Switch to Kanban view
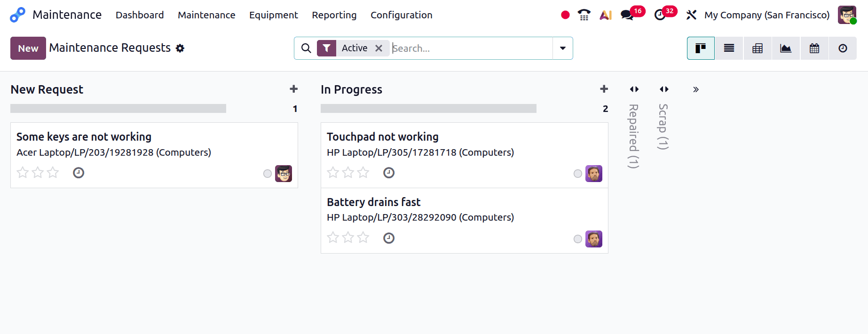 [701, 48]
